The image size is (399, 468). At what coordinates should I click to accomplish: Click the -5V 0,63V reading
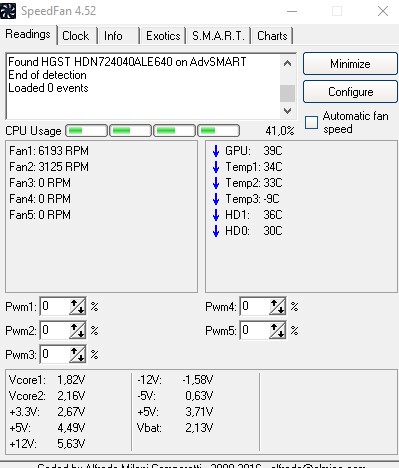click(x=175, y=396)
